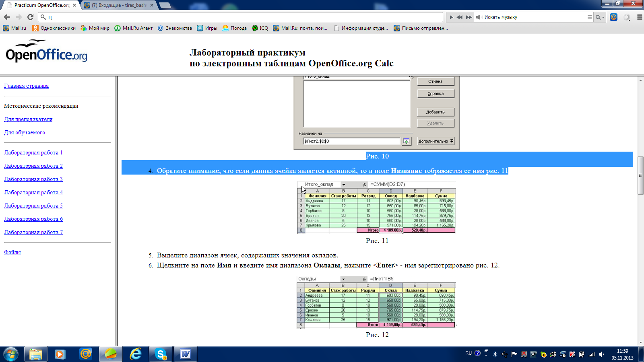This screenshot has width=644, height=362.
Task: Click the Action Center flag tray icon
Action: pos(514,354)
